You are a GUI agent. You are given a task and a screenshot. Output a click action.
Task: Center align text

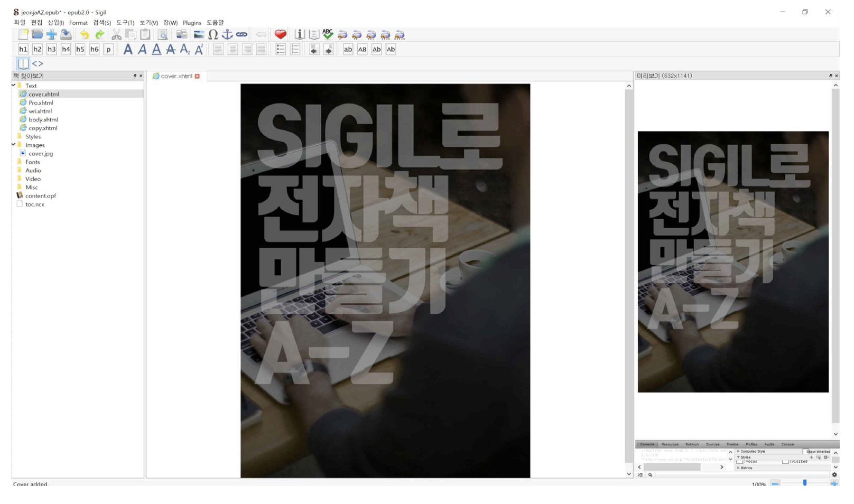[x=233, y=49]
